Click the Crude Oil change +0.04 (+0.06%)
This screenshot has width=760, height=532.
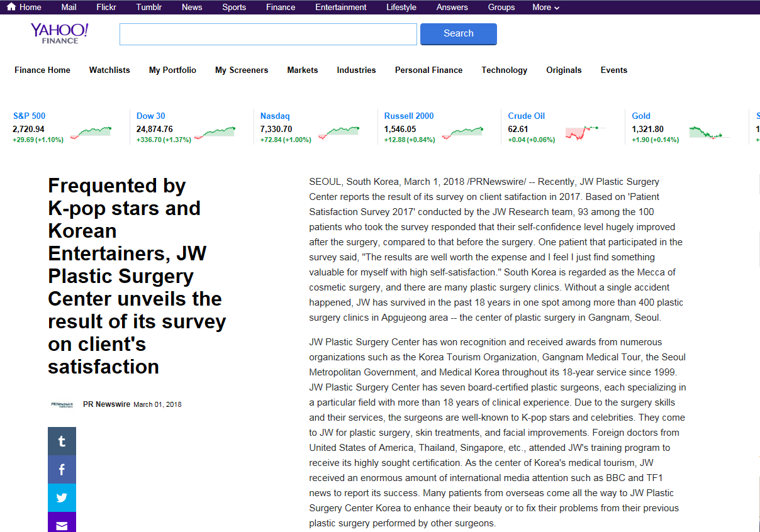(532, 140)
